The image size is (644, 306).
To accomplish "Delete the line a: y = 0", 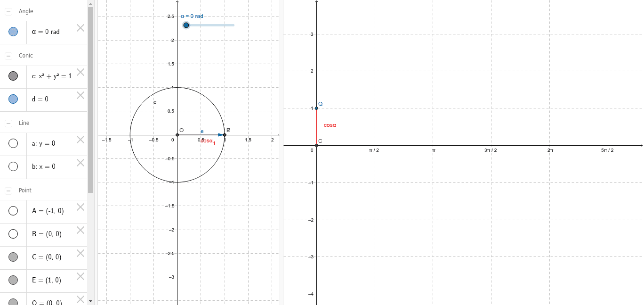I will 80,140.
